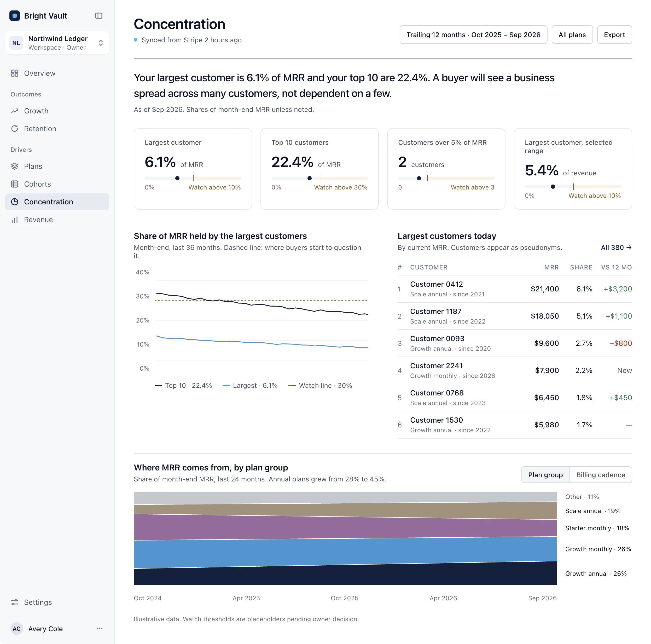Click the Overview grid icon
The image size is (651, 644).
(x=14, y=73)
